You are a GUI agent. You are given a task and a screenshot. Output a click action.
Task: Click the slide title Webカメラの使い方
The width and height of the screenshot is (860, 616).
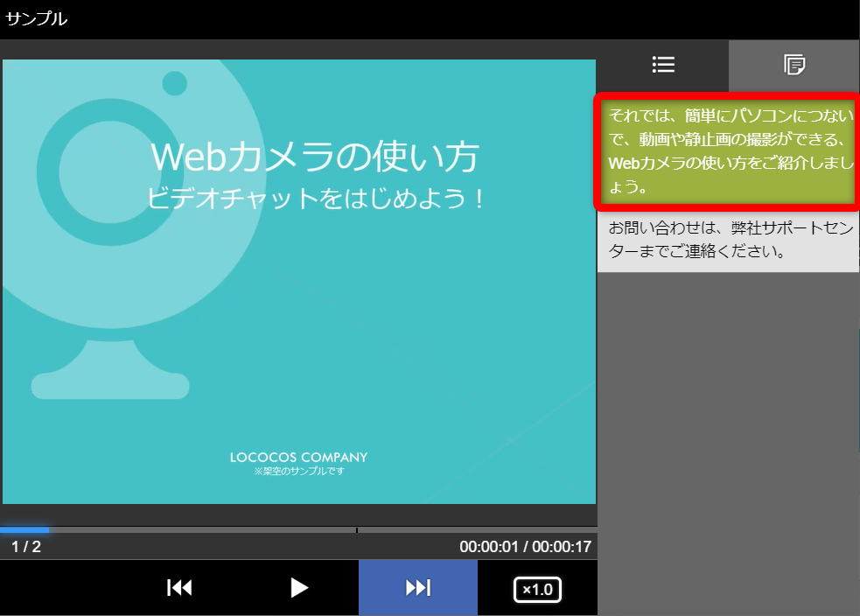point(315,157)
